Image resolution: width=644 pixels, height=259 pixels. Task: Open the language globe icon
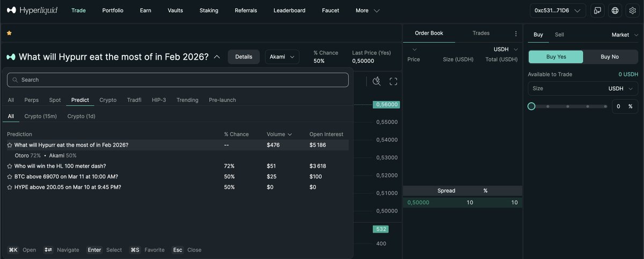615,10
